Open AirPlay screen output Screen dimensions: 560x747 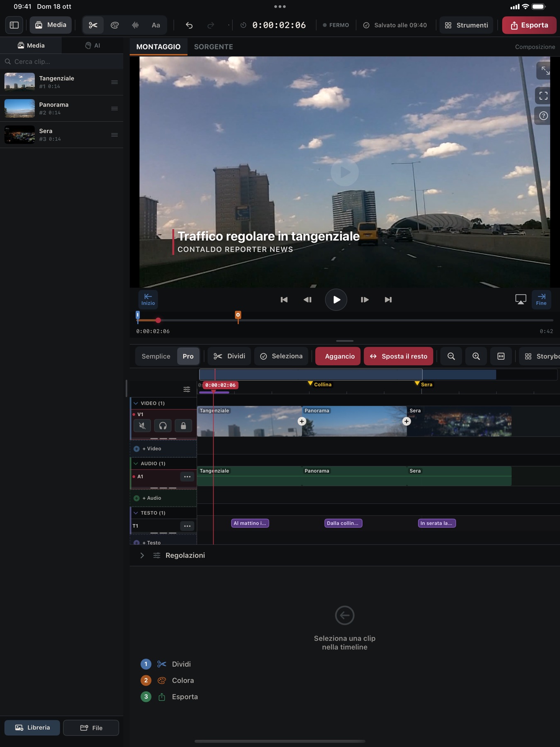pyautogui.click(x=521, y=299)
